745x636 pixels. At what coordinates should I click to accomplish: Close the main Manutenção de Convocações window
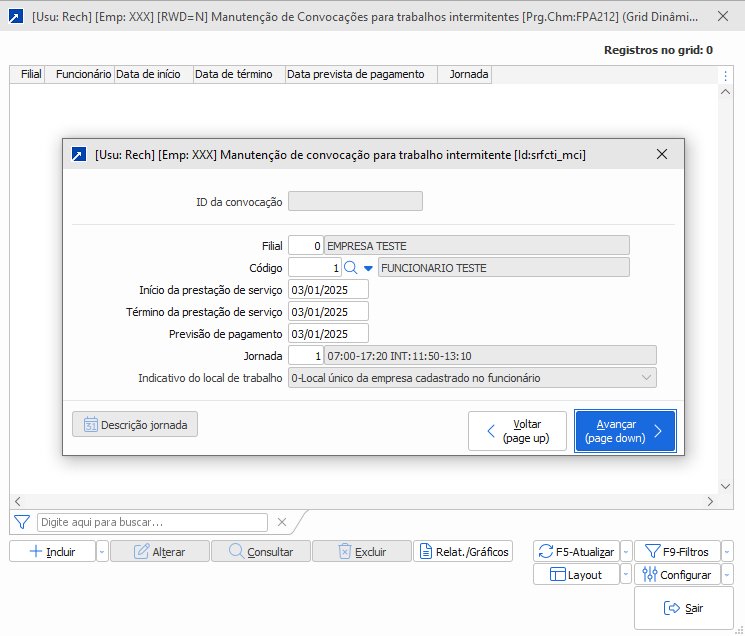pos(723,16)
